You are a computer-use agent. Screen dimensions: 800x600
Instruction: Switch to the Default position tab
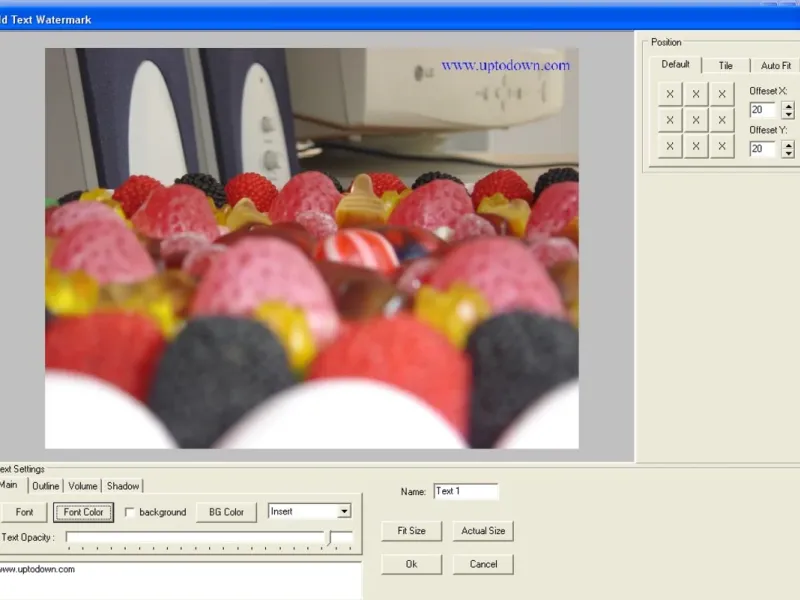click(x=675, y=64)
